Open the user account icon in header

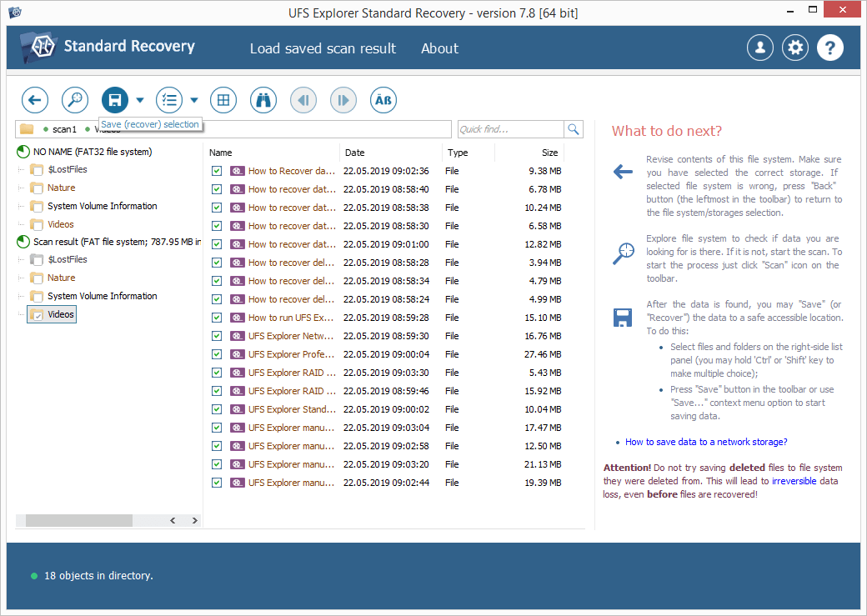coord(760,48)
